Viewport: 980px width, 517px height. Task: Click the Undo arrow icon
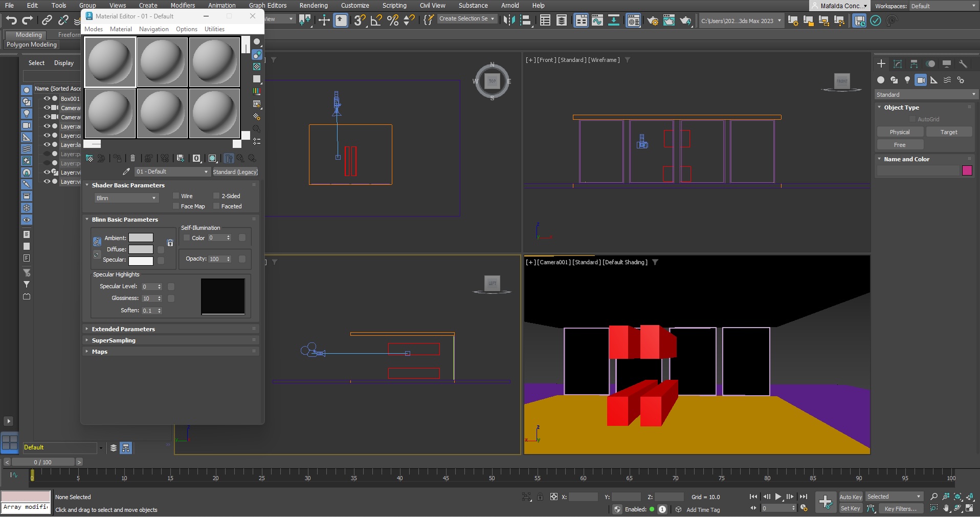[x=11, y=20]
